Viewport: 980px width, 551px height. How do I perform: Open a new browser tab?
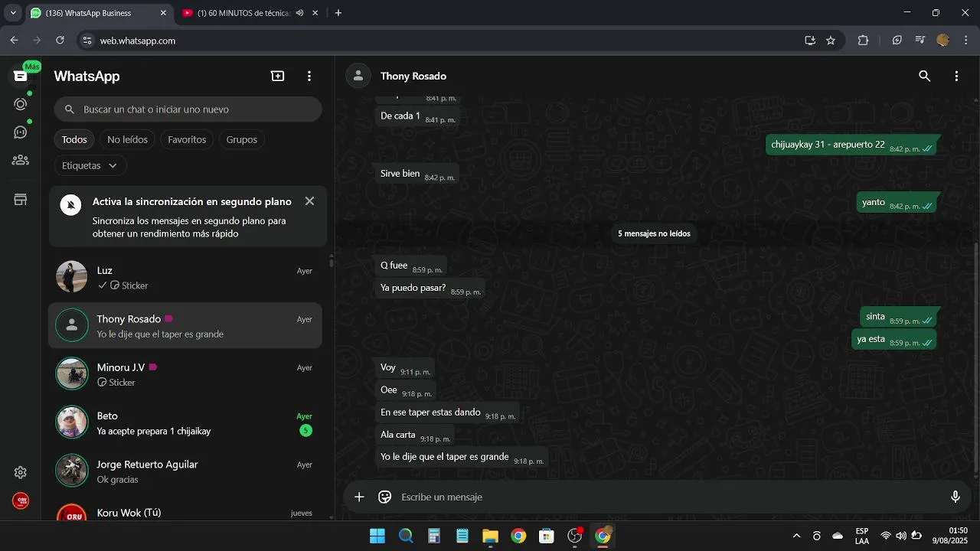click(x=338, y=13)
